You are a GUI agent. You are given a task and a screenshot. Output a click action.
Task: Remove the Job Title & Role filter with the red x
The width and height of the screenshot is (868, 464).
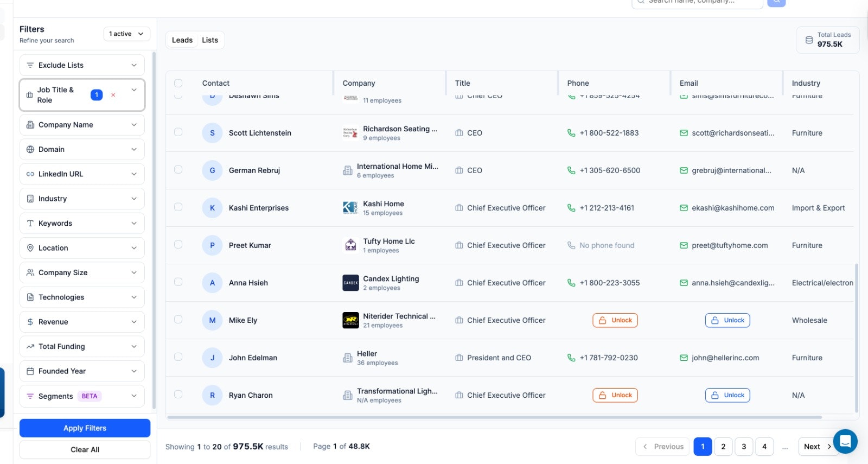tap(113, 95)
